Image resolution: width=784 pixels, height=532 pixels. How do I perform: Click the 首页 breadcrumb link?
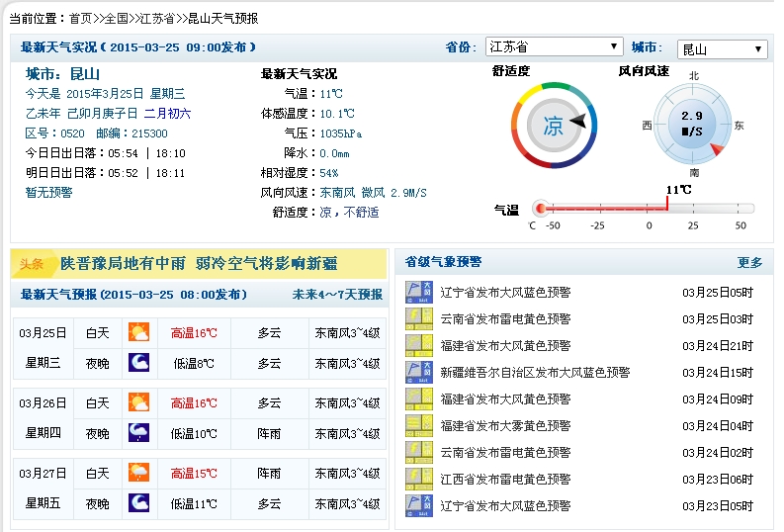[x=80, y=19]
